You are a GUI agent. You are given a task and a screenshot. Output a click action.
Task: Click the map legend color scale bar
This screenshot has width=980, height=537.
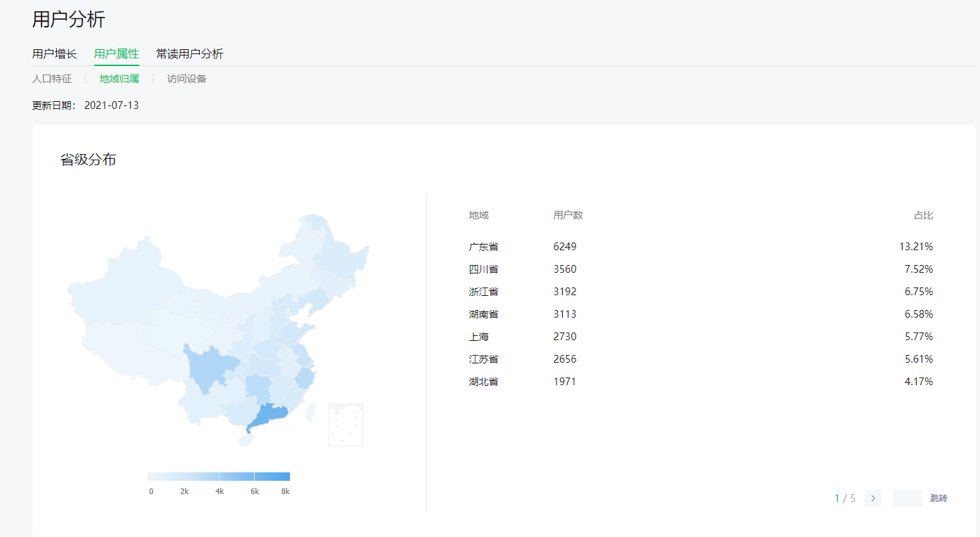coord(219,477)
